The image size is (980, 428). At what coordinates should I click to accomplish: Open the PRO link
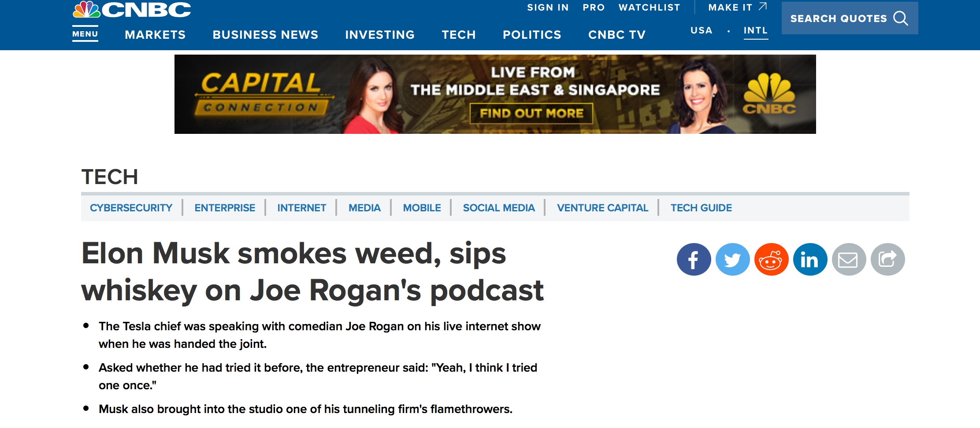(x=594, y=7)
